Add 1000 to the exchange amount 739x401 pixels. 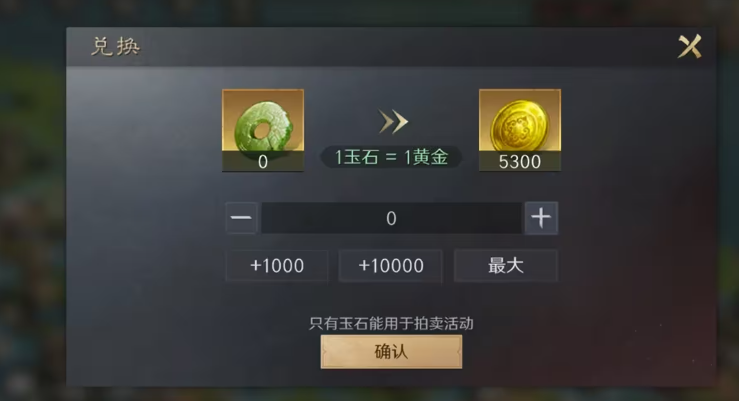click(277, 266)
